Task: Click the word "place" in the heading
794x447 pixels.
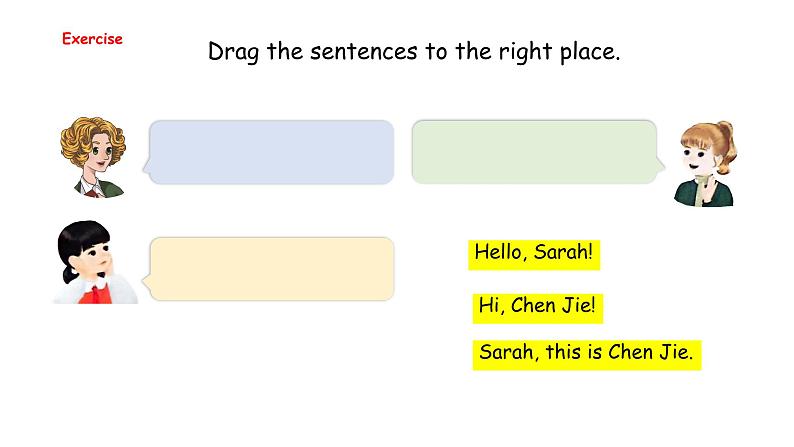Action: pos(587,53)
